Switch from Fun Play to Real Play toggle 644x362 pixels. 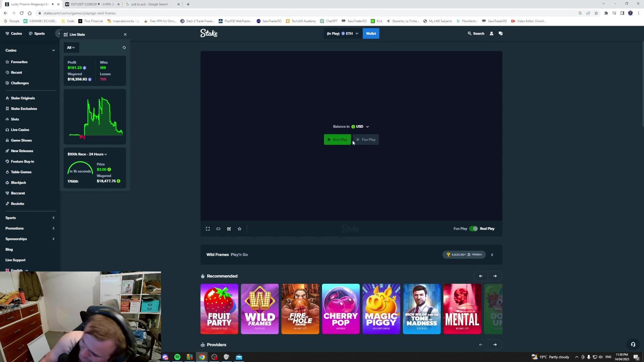click(474, 228)
